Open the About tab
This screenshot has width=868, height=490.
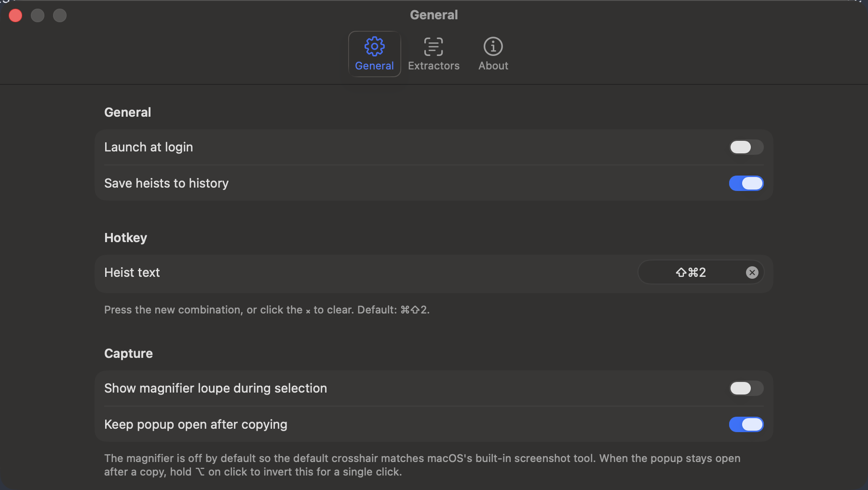tap(493, 54)
